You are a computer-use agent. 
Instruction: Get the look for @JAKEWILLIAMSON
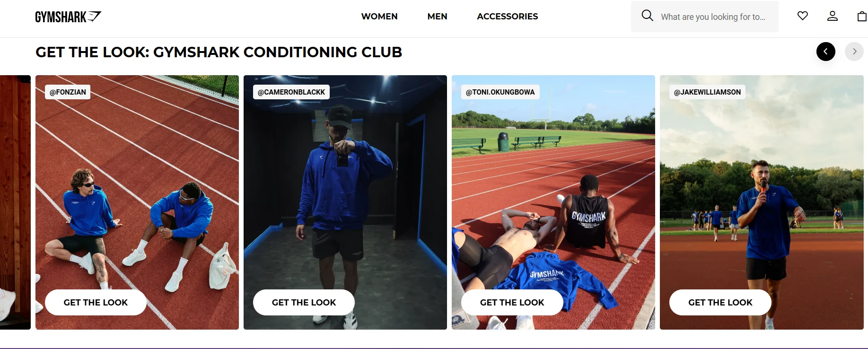click(x=720, y=302)
